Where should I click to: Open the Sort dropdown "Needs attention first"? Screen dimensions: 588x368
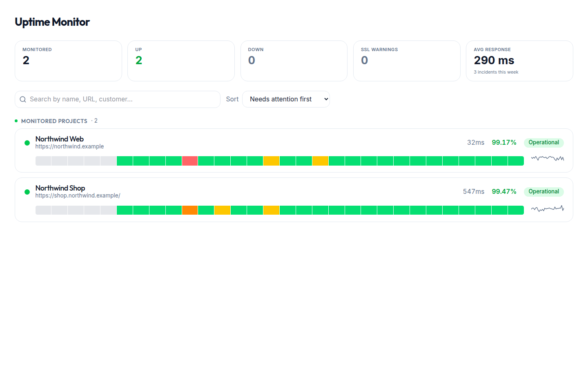(286, 99)
